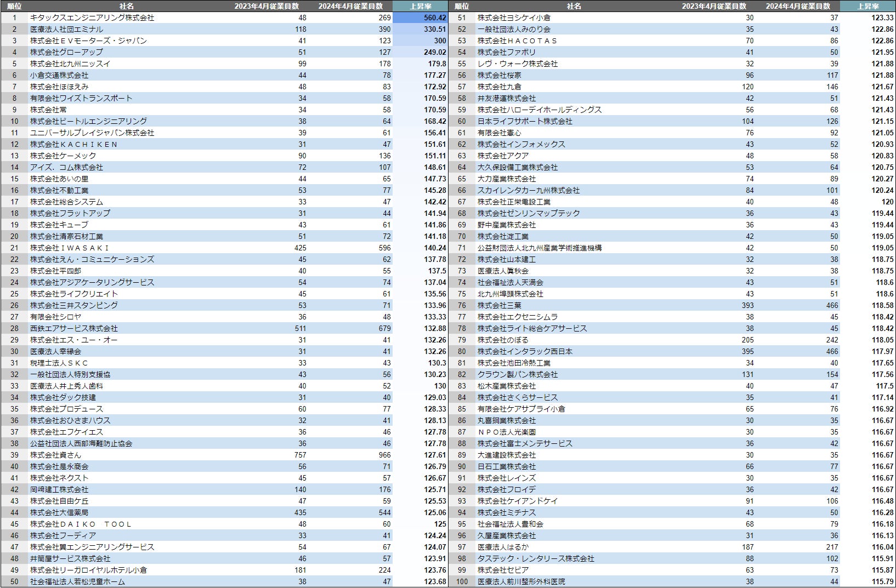Select 株式会社ビートルエンジニアリング
896x588 pixels.
[x=88, y=121]
